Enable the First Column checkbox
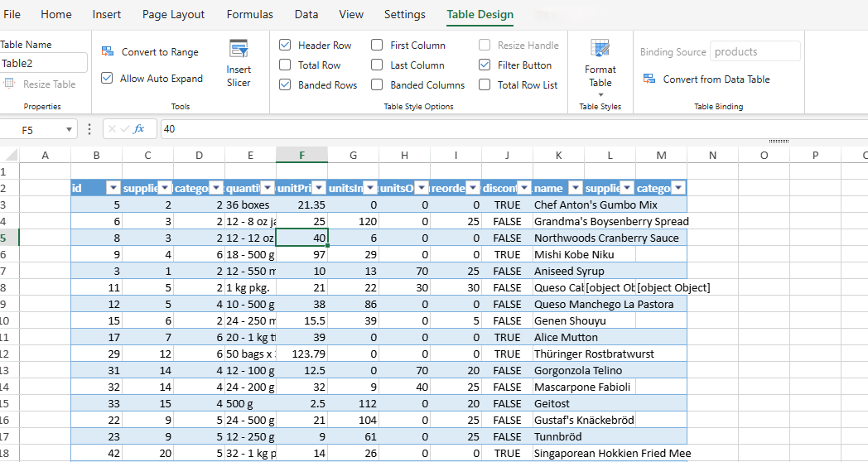 (x=377, y=46)
